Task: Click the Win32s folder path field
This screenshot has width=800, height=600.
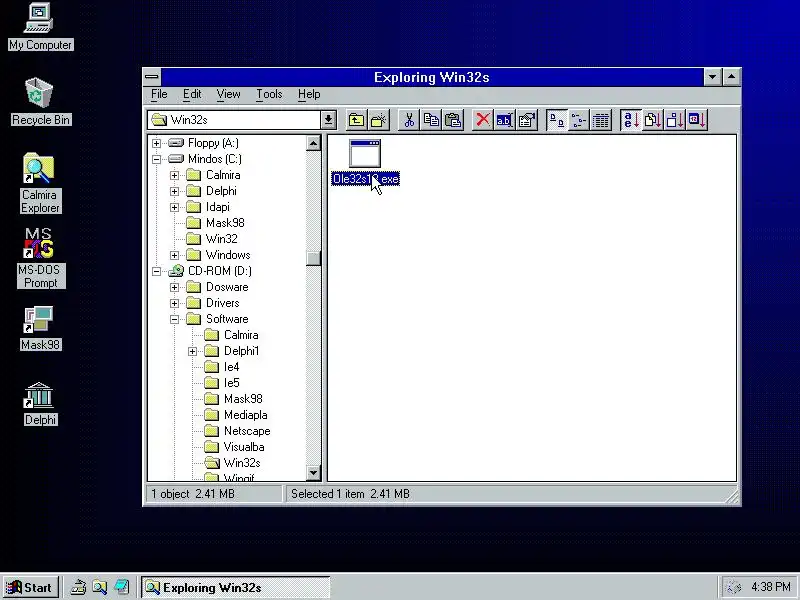Action: click(x=235, y=120)
